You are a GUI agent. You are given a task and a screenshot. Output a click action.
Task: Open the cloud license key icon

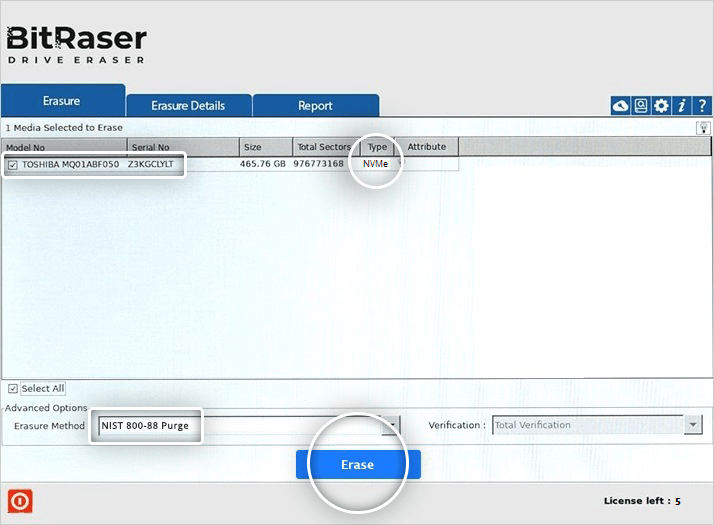point(620,106)
